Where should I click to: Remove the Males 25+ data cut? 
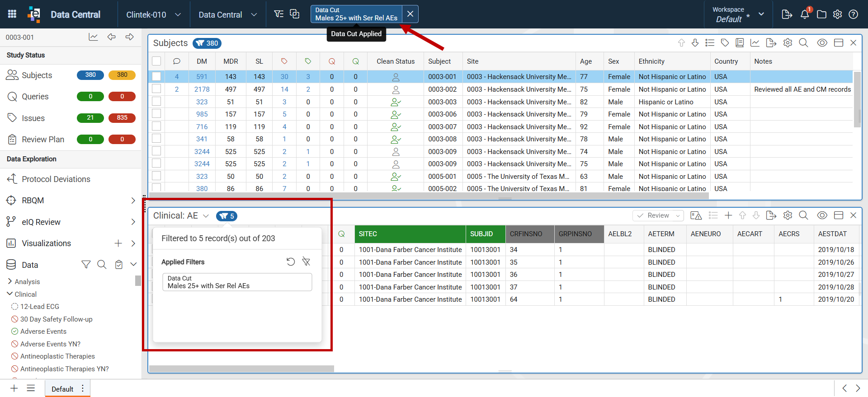tap(410, 14)
